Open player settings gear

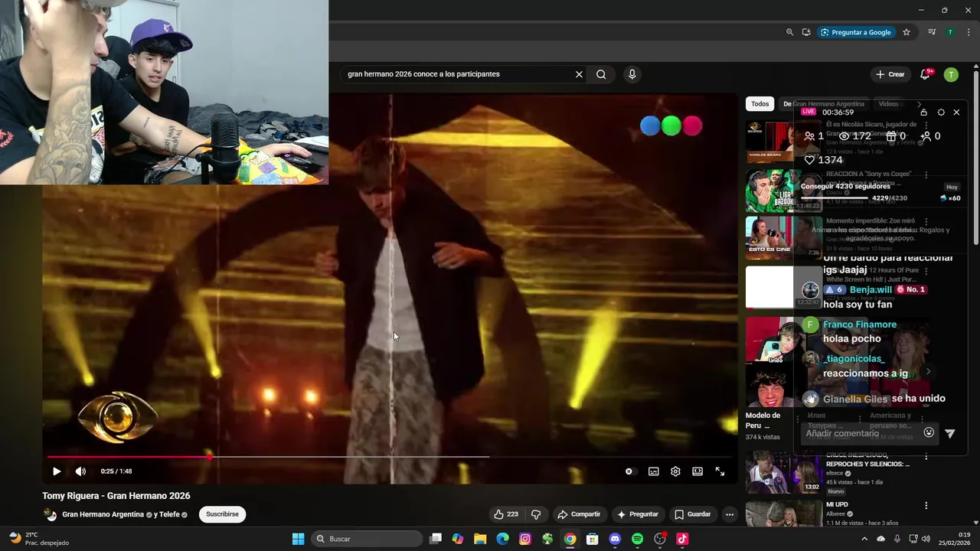(675, 471)
